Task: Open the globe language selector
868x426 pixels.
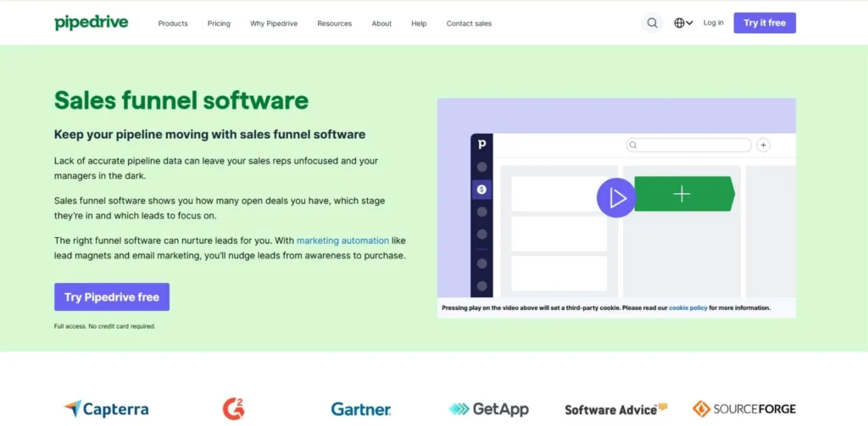Action: click(x=683, y=23)
